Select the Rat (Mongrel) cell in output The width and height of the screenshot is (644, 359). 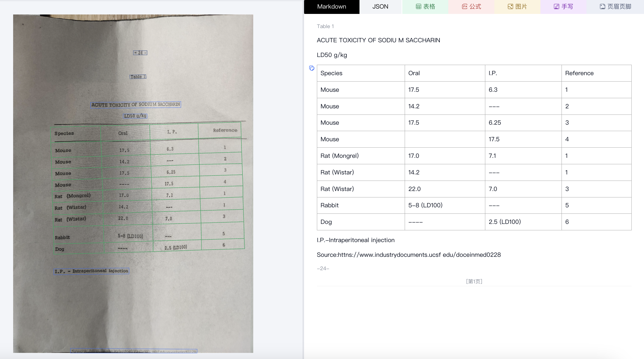tap(360, 156)
